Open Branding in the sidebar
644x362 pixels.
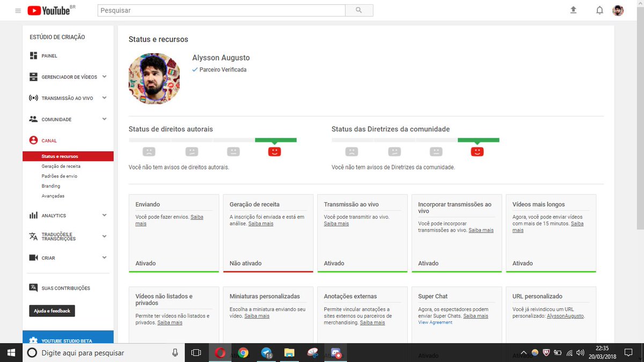pyautogui.click(x=51, y=186)
